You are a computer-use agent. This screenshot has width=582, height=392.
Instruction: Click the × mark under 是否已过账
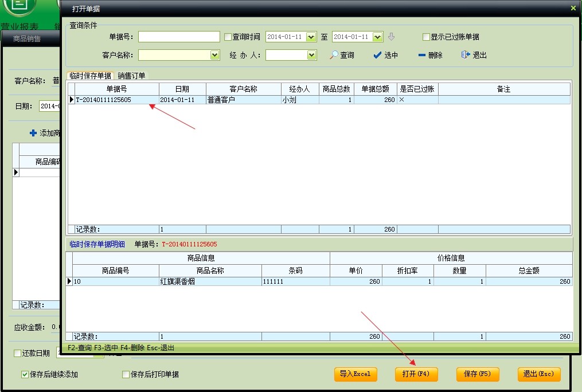click(x=401, y=99)
